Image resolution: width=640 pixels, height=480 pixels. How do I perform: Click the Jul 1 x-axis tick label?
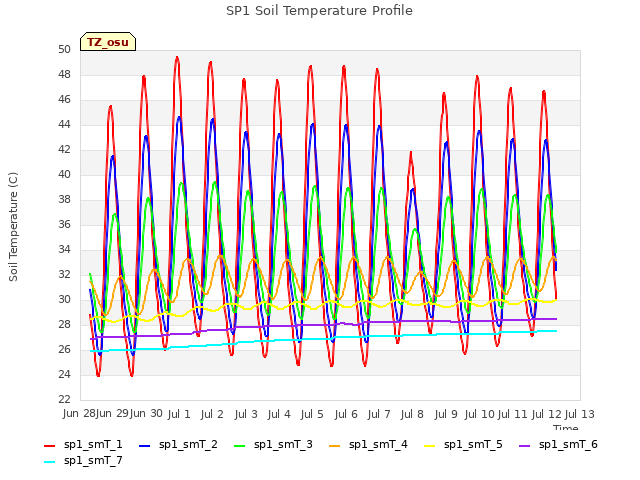(179, 414)
